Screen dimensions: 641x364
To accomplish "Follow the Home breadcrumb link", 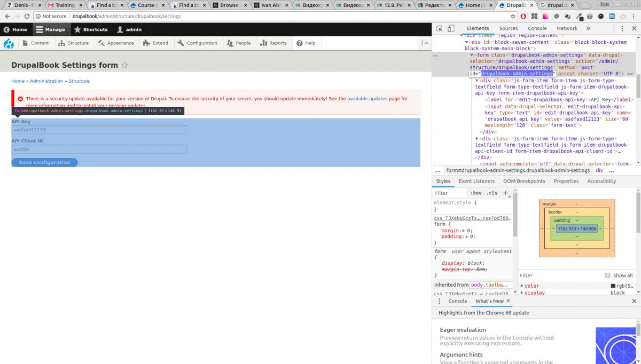I will click(18, 81).
